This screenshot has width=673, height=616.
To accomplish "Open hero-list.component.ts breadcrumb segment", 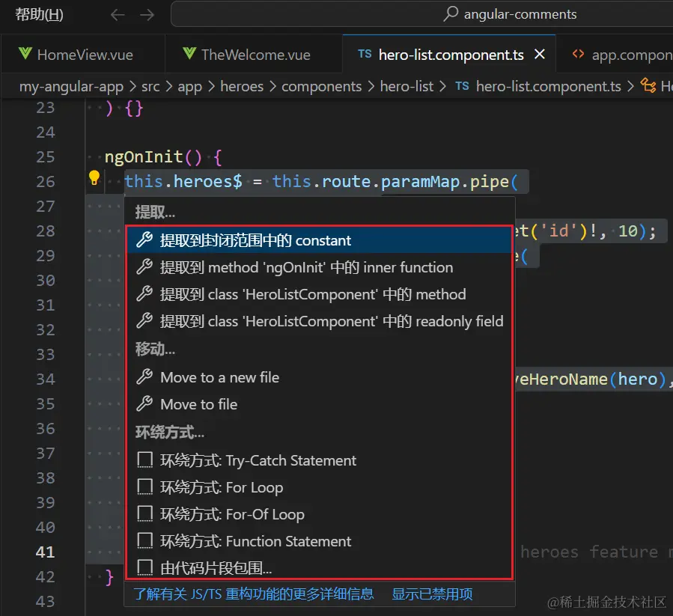I will pos(548,86).
